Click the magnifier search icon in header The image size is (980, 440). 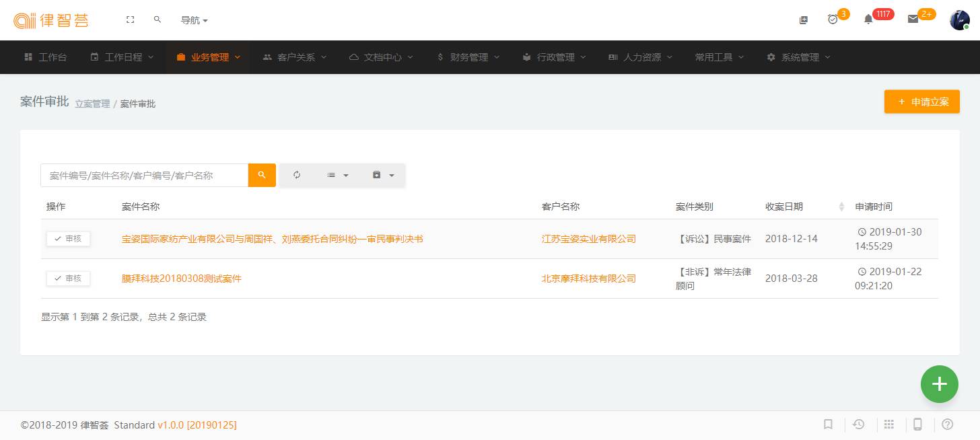click(x=157, y=20)
